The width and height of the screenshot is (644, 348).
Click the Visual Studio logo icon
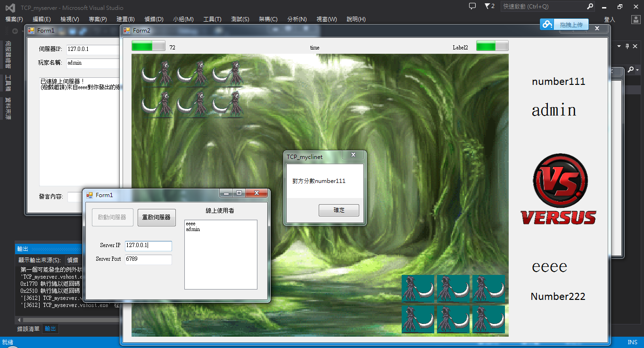(9, 8)
